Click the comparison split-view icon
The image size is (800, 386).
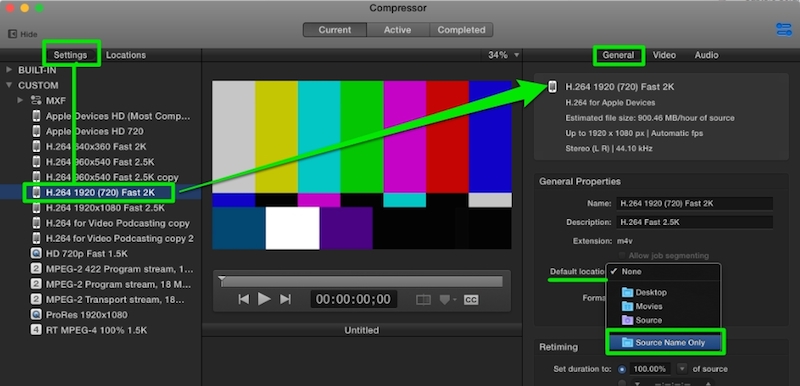(x=423, y=300)
